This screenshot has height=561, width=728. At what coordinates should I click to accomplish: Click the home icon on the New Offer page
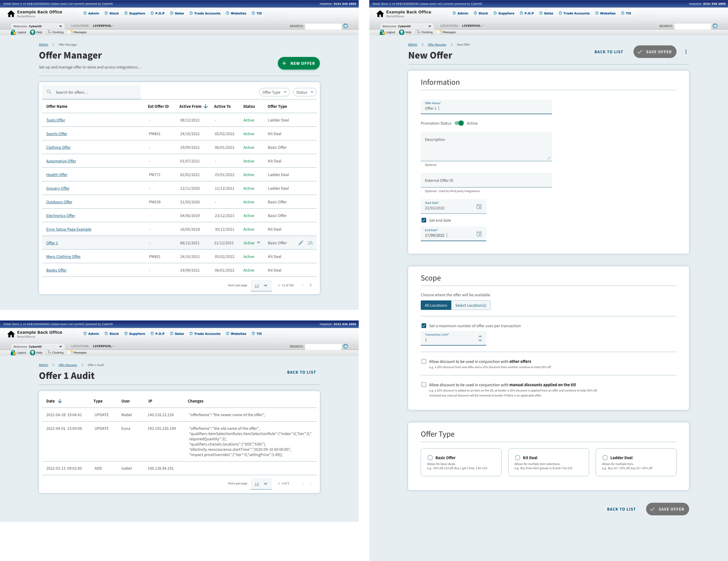[x=380, y=14]
